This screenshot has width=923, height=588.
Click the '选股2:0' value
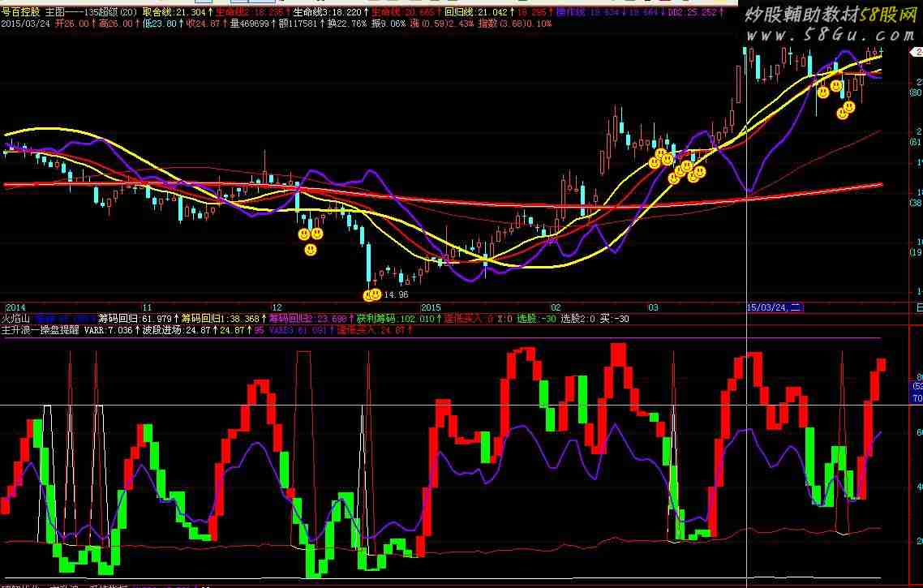click(x=577, y=319)
